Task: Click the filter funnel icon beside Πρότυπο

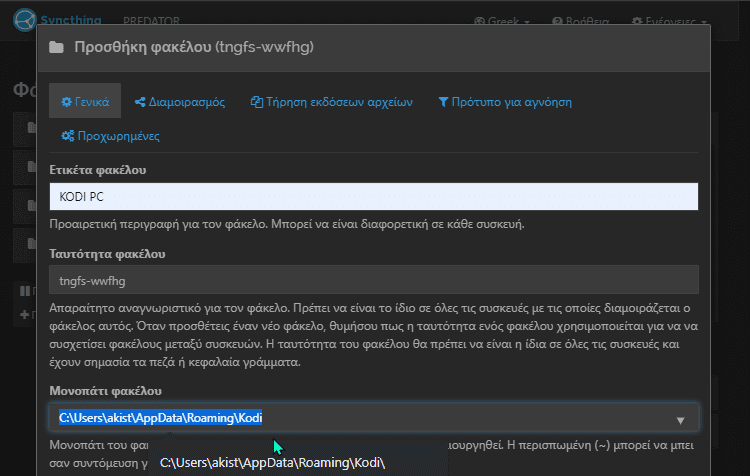Action: (x=443, y=102)
